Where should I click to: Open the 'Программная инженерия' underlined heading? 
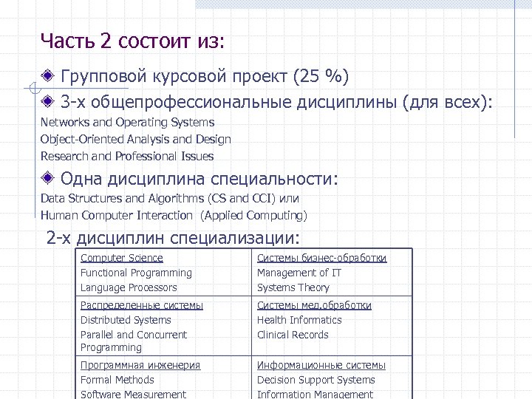click(x=140, y=365)
